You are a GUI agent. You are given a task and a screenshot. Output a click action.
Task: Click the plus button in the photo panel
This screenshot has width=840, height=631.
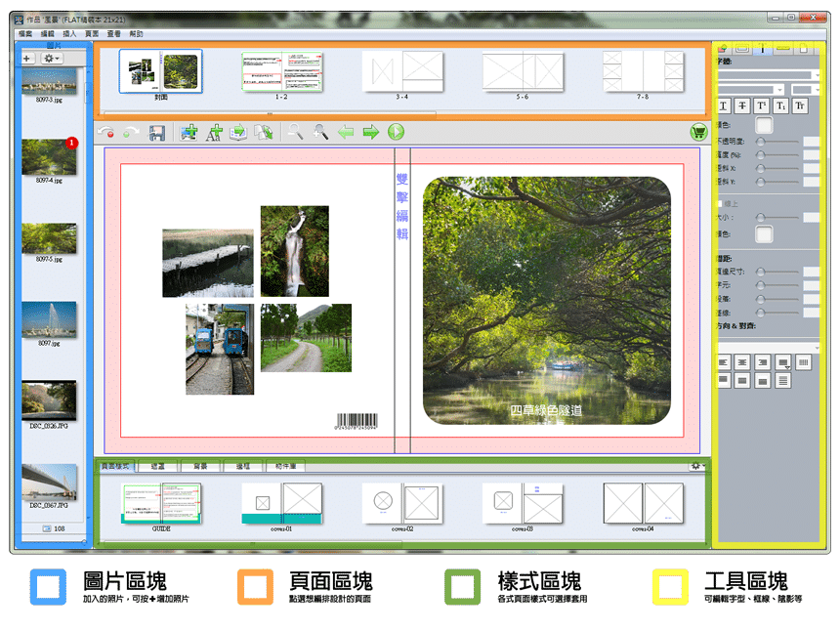point(27,59)
